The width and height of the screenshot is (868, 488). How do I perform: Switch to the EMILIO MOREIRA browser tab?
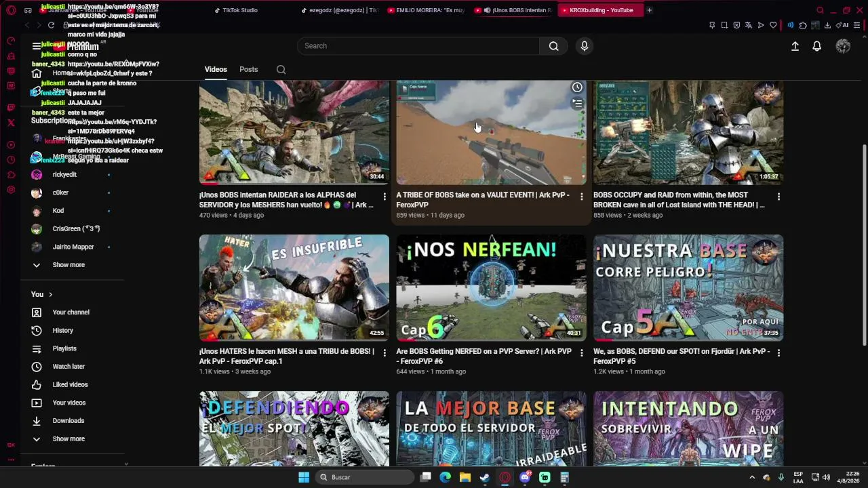(427, 10)
